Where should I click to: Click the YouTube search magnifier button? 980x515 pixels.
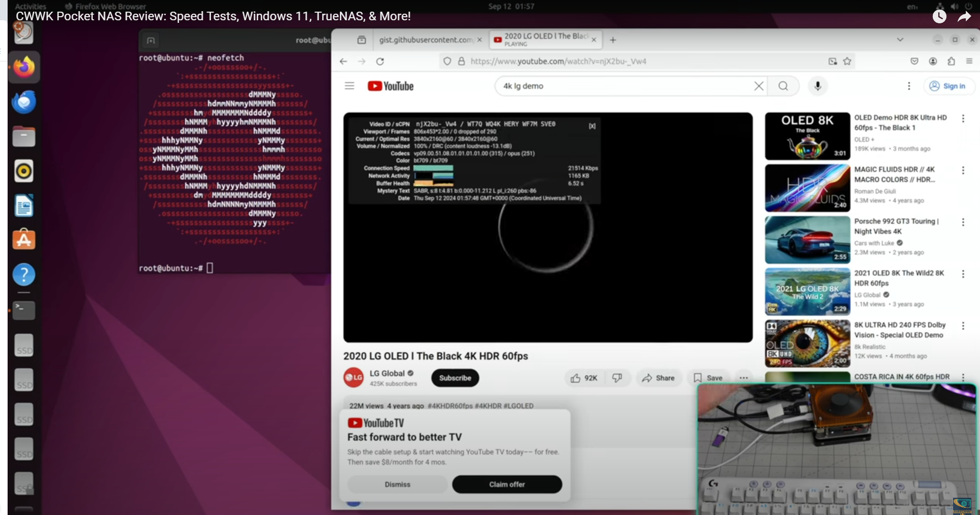pyautogui.click(x=783, y=86)
